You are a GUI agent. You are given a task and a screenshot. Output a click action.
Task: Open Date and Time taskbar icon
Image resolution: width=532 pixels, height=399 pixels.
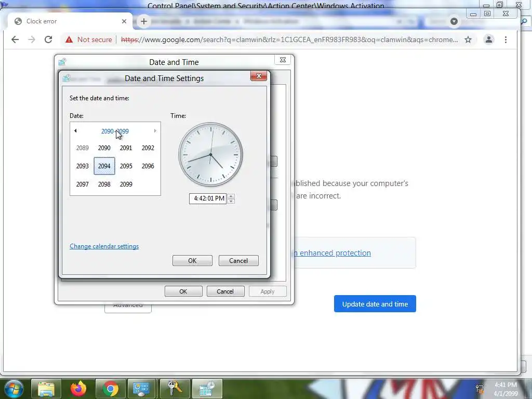pos(207,389)
